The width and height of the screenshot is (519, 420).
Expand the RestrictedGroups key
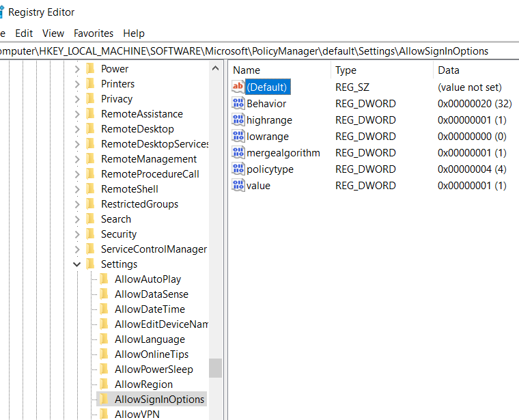pos(77,204)
